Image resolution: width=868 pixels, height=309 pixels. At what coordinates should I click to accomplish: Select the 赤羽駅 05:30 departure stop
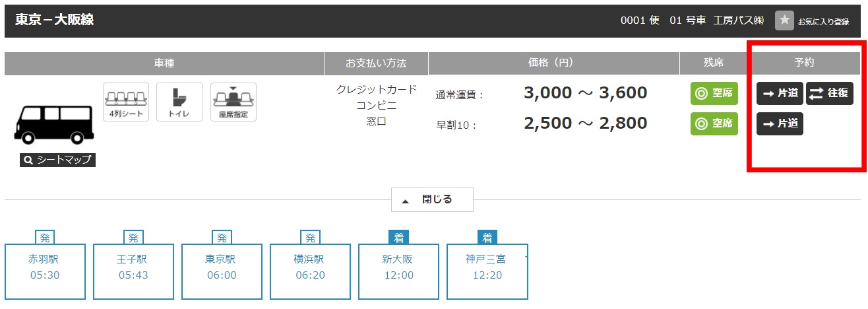[45, 267]
